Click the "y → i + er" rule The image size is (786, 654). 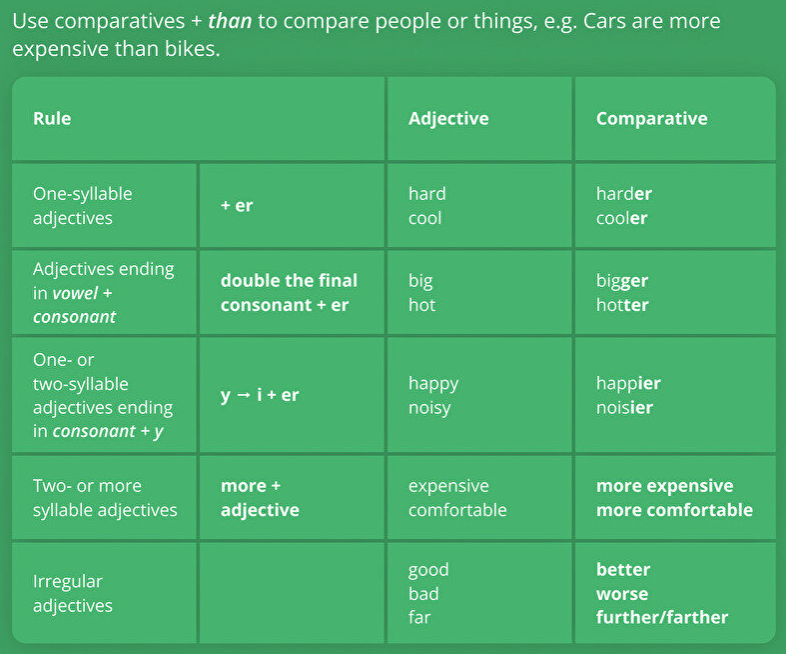260,395
